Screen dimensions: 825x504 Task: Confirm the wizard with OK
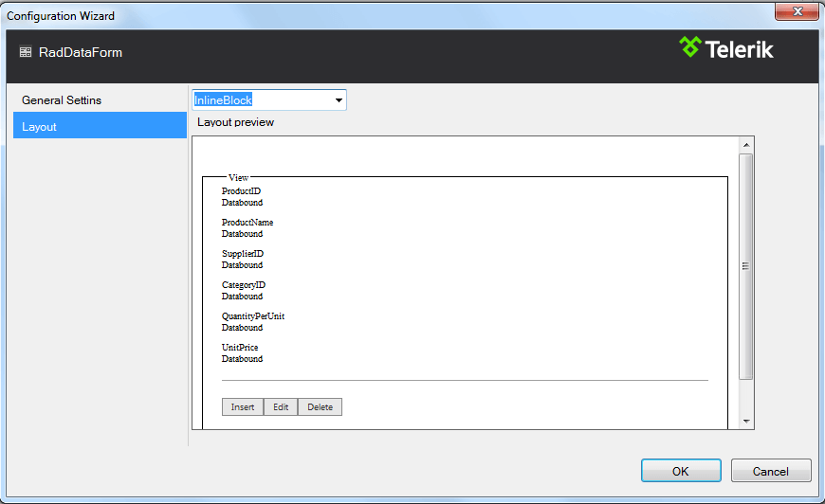pyautogui.click(x=681, y=470)
